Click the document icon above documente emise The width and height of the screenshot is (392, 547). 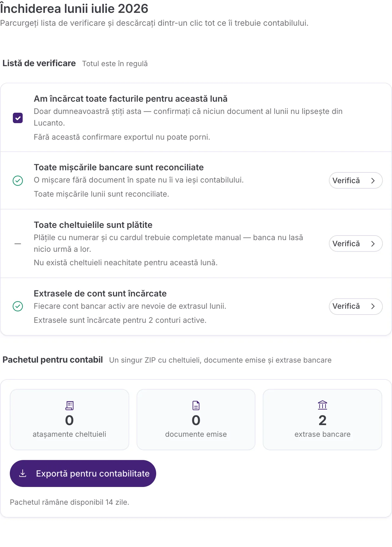click(x=196, y=406)
